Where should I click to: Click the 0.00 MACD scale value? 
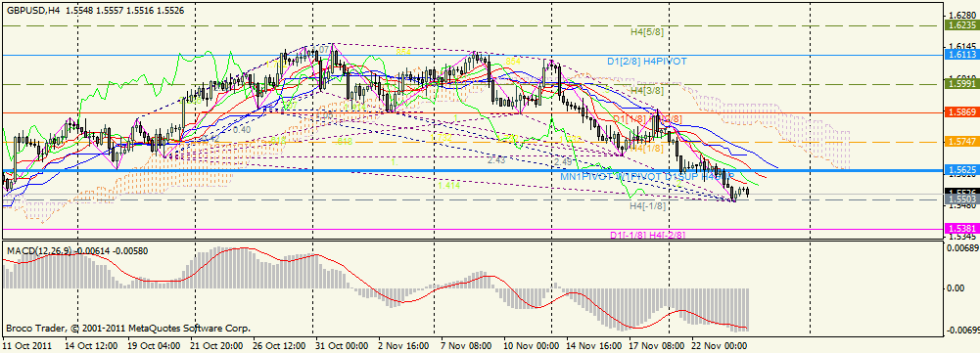click(x=957, y=288)
